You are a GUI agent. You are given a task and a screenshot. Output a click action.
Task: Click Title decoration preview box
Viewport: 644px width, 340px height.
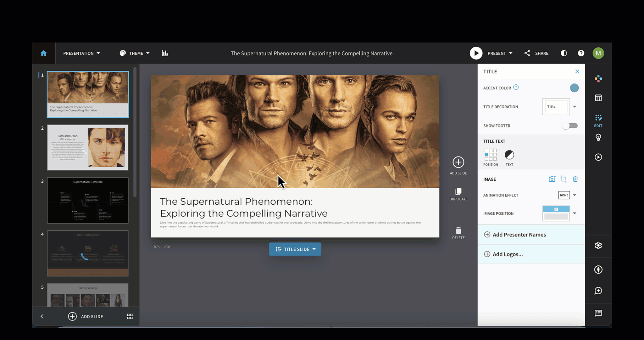click(x=556, y=107)
